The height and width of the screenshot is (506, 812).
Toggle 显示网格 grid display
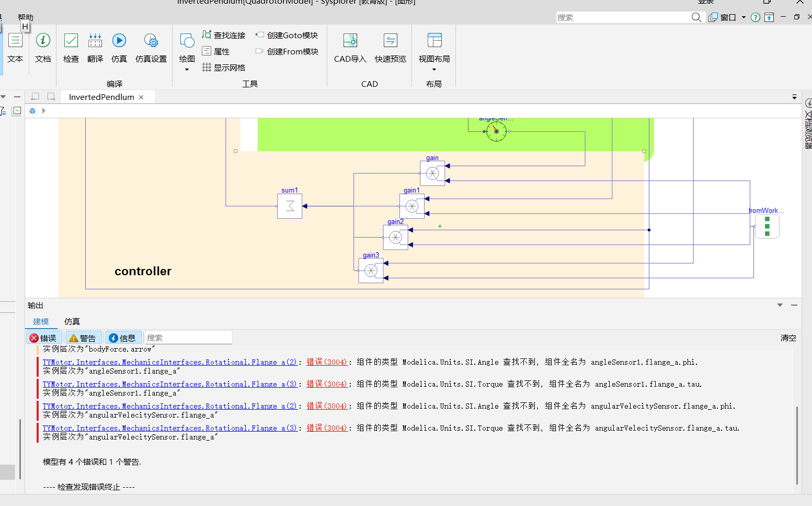click(224, 68)
